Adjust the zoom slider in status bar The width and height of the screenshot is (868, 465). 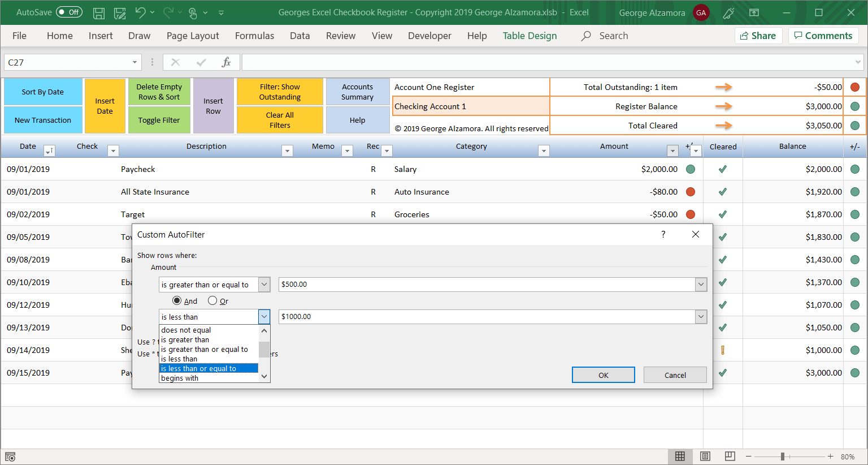point(783,457)
